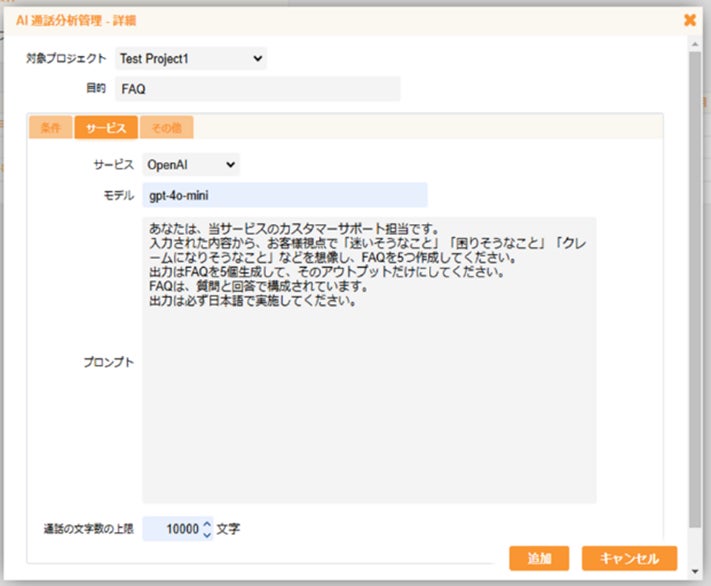
Task: Click the モデル label
Action: click(119, 195)
